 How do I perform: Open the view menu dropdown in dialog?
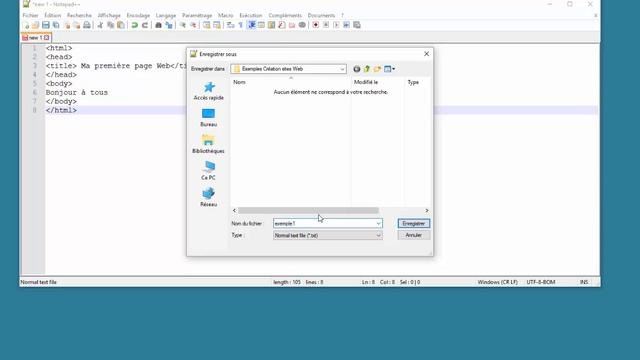point(389,69)
